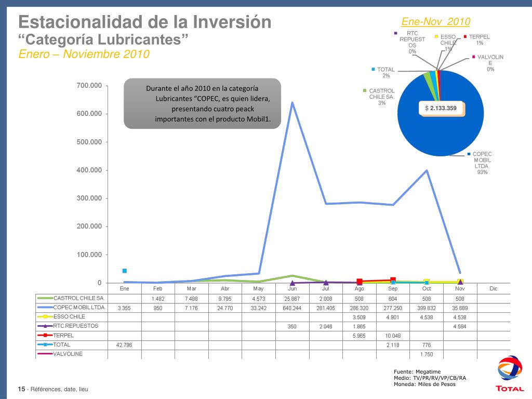Click the 1.750 cell in VALVOLINE row

coord(427,354)
